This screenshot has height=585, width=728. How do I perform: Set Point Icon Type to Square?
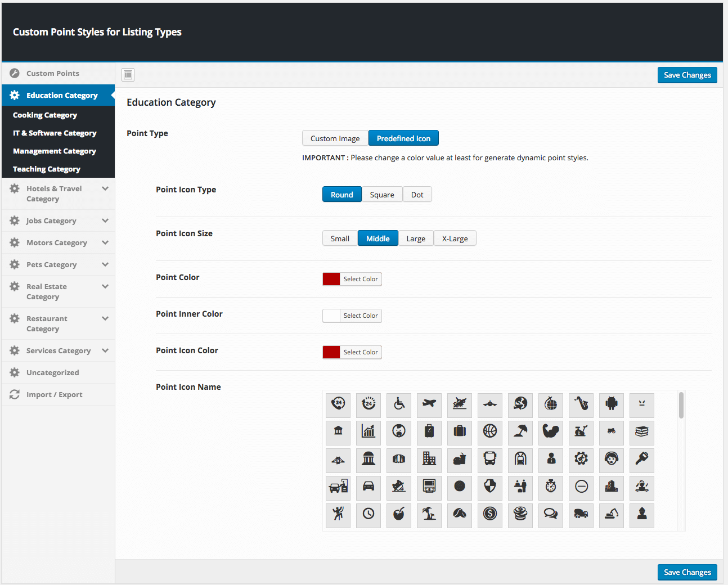click(x=382, y=195)
